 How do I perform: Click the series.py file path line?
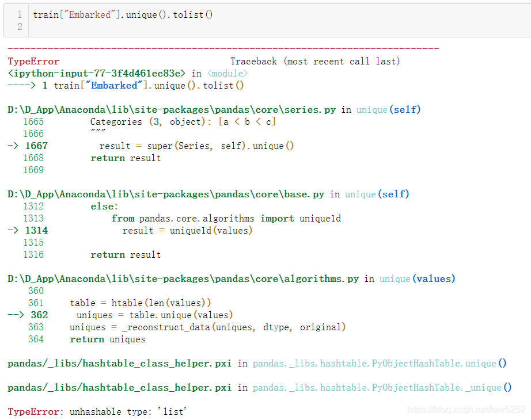[x=214, y=110]
